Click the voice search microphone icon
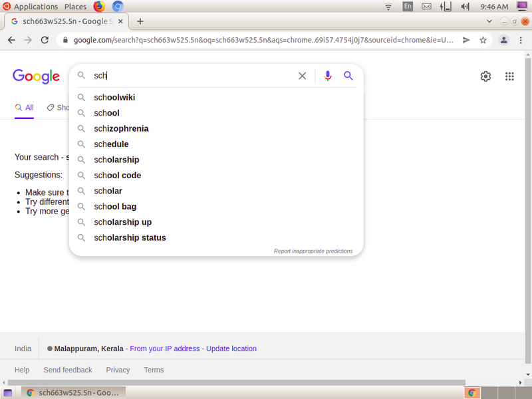 (x=327, y=76)
